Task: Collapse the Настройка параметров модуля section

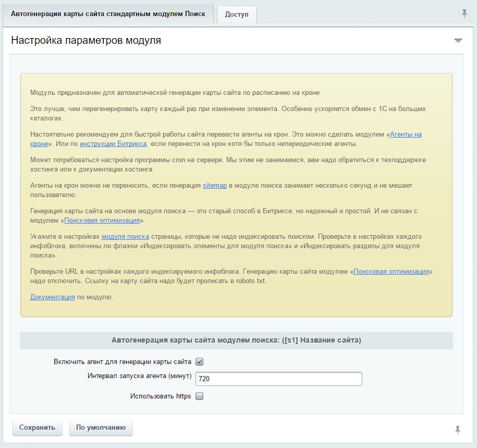Action: [x=458, y=41]
